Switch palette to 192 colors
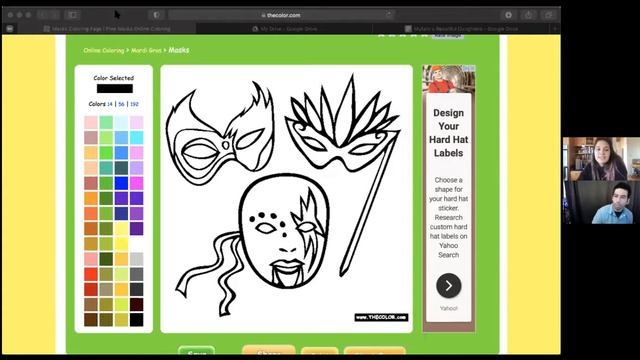 134,104
